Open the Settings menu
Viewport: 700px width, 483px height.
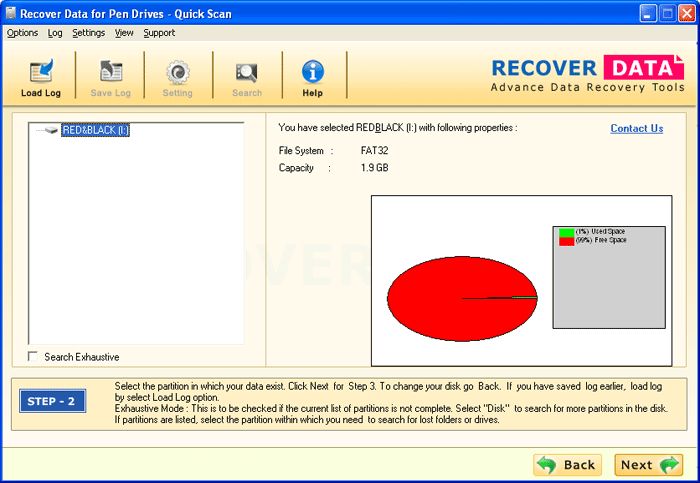point(88,33)
